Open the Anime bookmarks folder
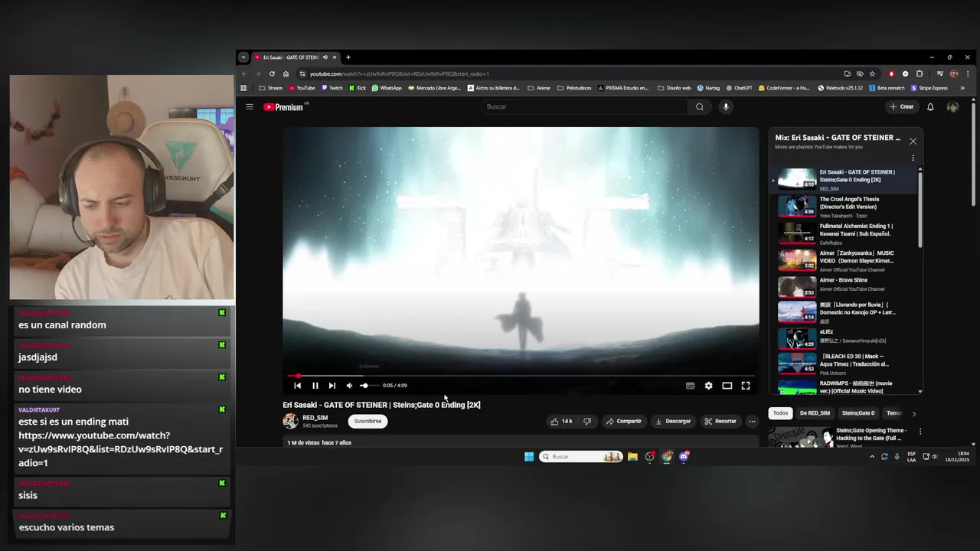This screenshot has width=980, height=551. click(539, 88)
